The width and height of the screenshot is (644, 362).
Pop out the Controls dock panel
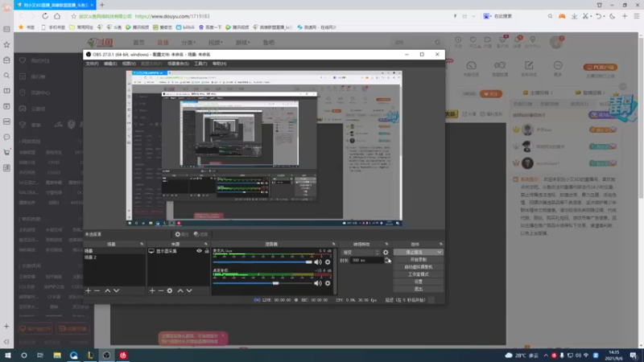click(440, 245)
